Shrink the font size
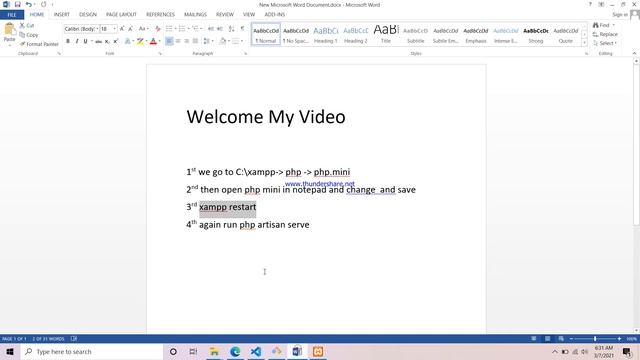Image resolution: width=640 pixels, height=360 pixels. (130, 29)
